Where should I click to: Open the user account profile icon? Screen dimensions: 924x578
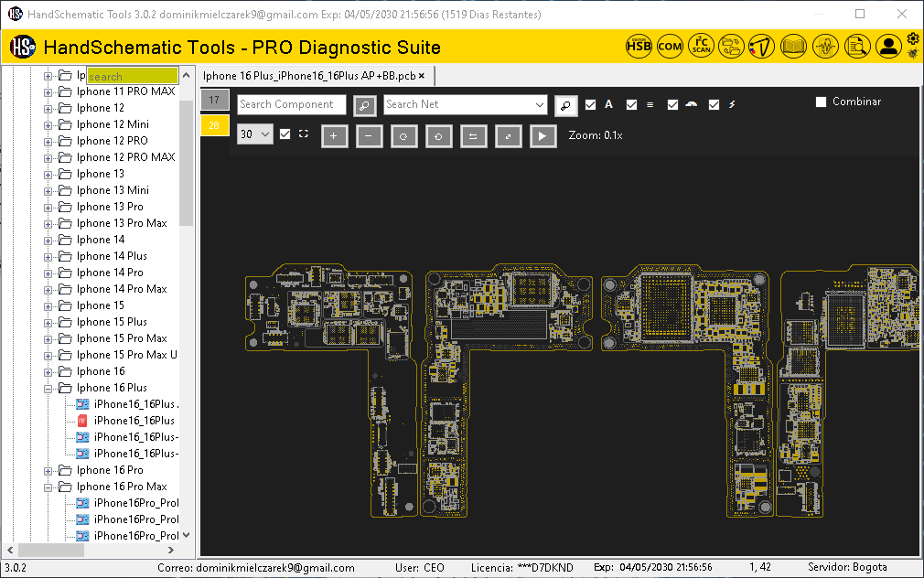888,46
